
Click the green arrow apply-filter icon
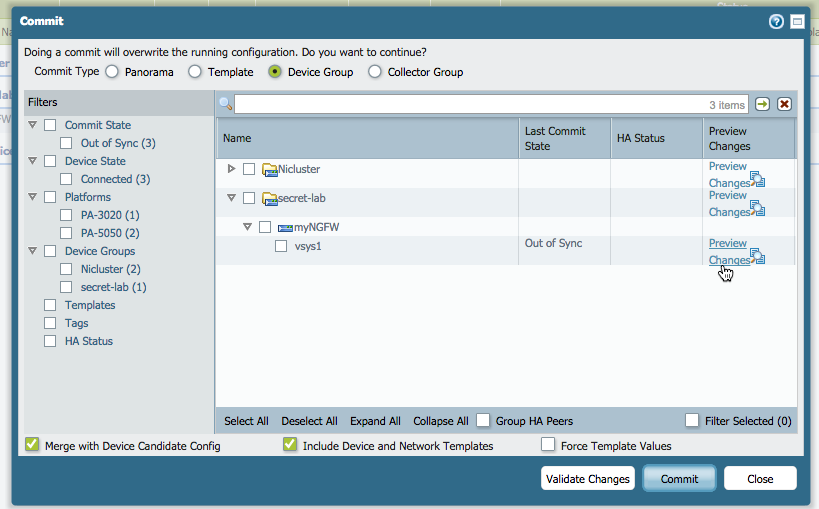[763, 104]
